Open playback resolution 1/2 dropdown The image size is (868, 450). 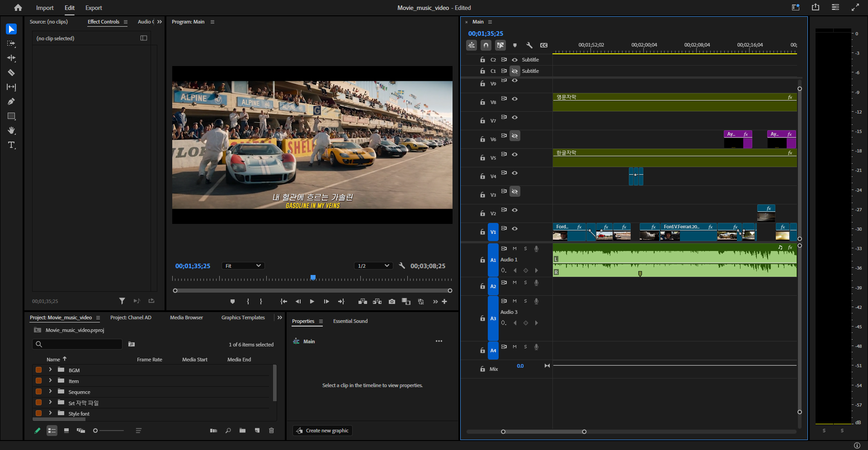pyautogui.click(x=373, y=266)
